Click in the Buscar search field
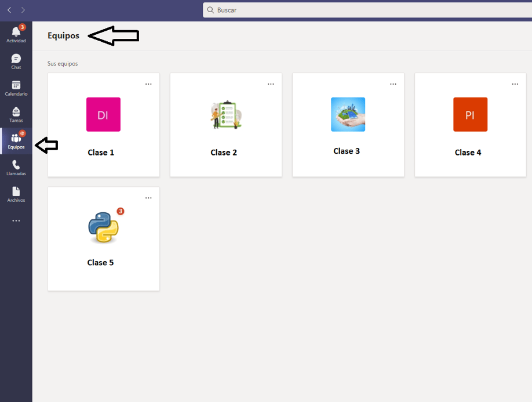 367,10
